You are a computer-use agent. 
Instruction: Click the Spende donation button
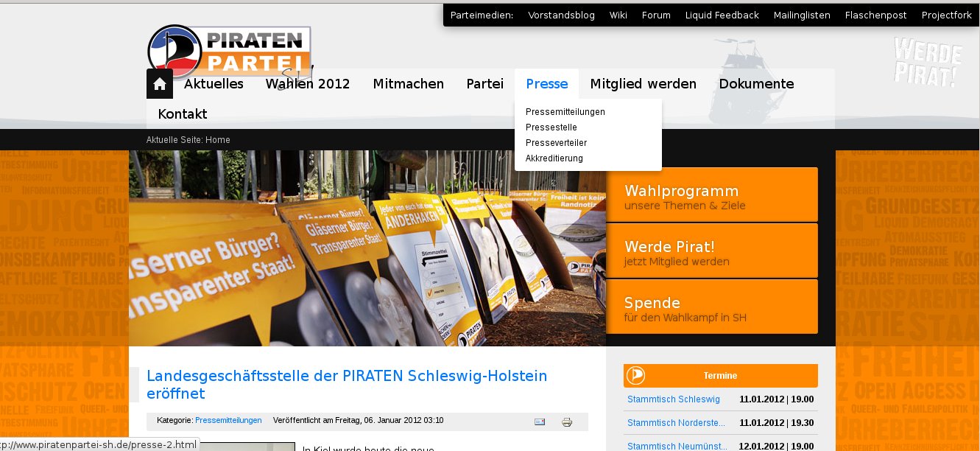click(711, 307)
